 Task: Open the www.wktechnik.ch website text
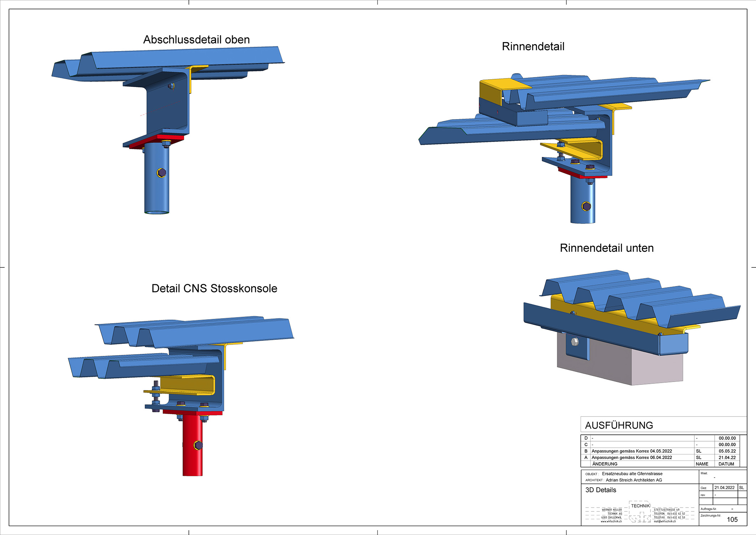(x=611, y=521)
